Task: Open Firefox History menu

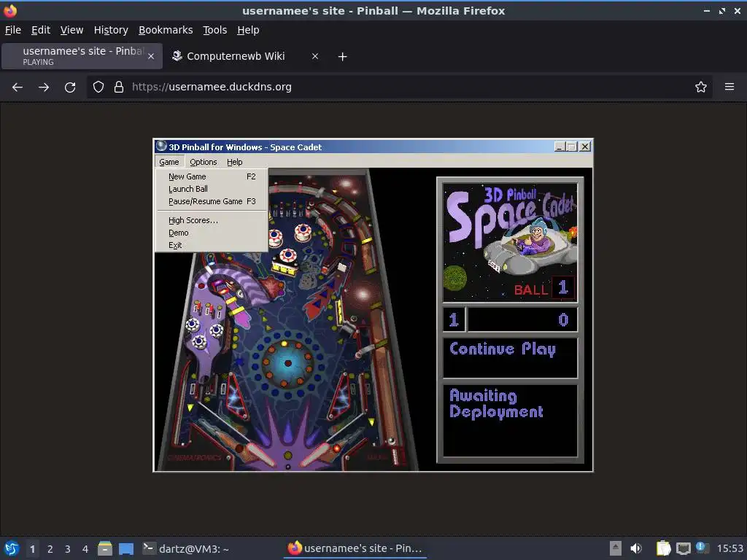Action: click(x=111, y=30)
